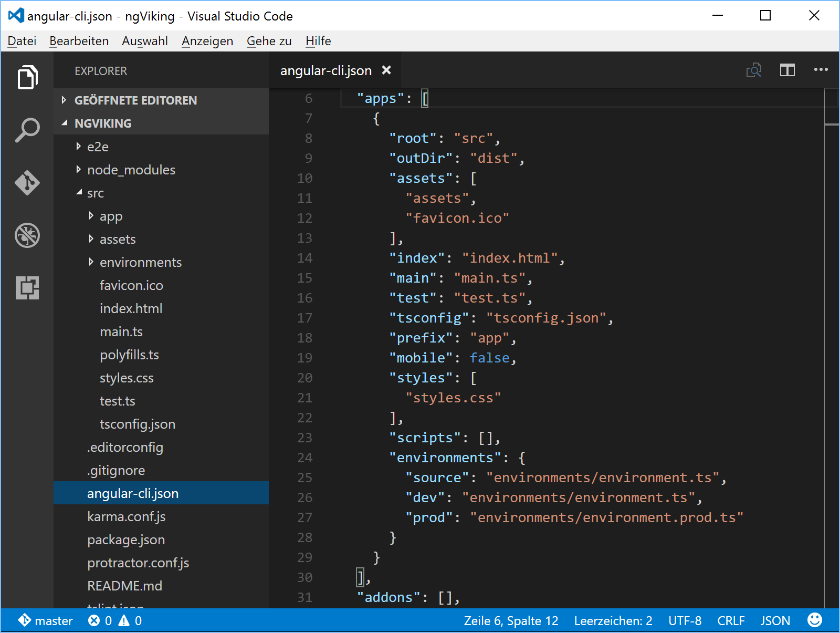Image resolution: width=840 pixels, height=633 pixels.
Task: Open the Anzeigen menu
Action: click(207, 41)
